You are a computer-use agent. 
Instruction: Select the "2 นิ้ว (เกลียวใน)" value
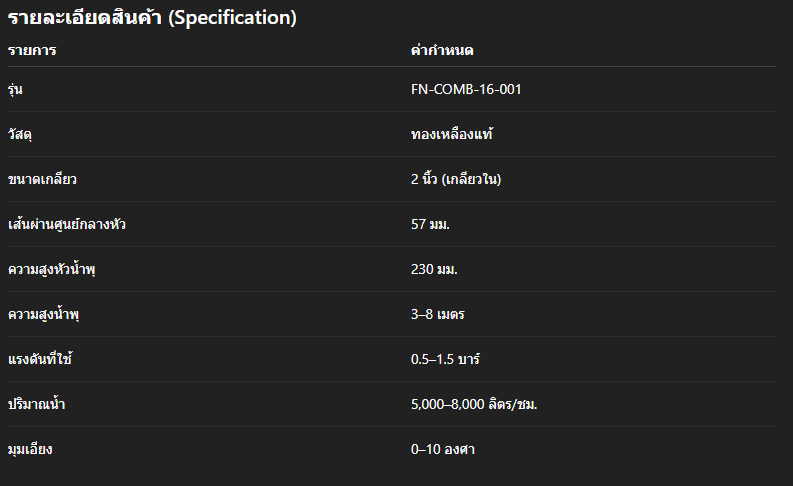tap(455, 180)
